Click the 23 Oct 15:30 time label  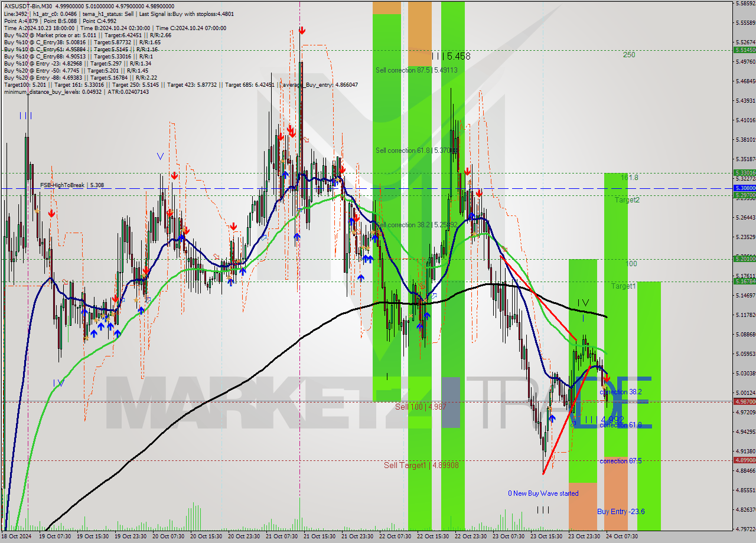[x=546, y=537]
